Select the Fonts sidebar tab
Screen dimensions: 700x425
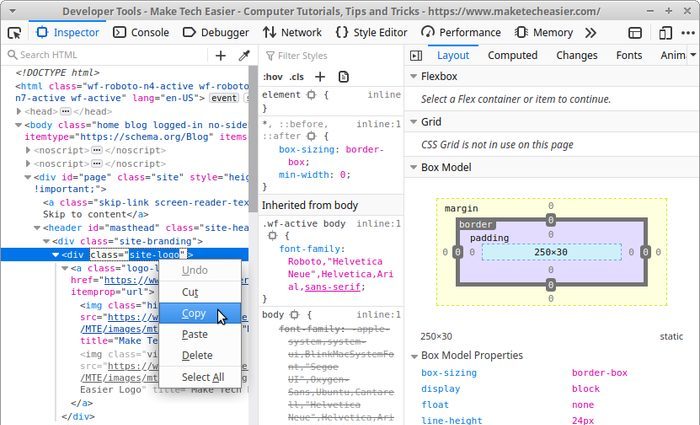pos(629,55)
